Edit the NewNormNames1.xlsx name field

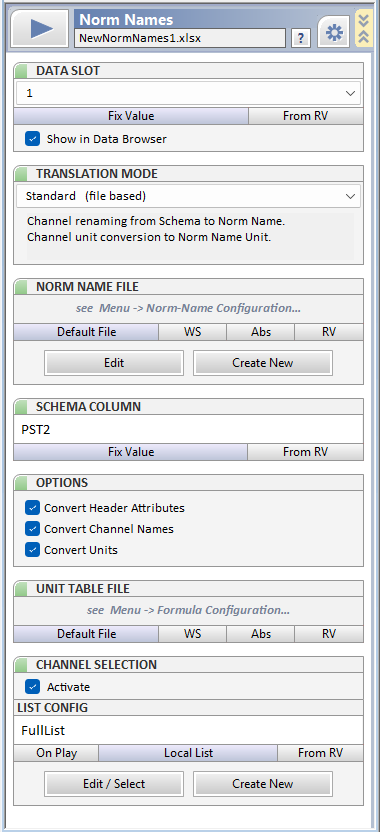(x=180, y=38)
